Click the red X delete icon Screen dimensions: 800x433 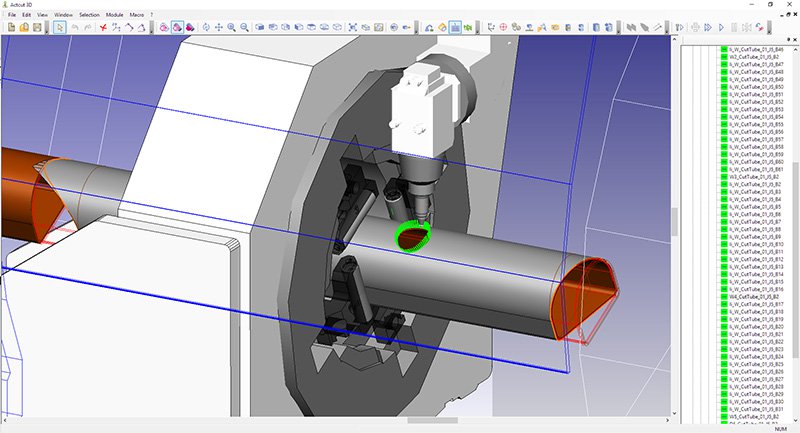pos(103,28)
